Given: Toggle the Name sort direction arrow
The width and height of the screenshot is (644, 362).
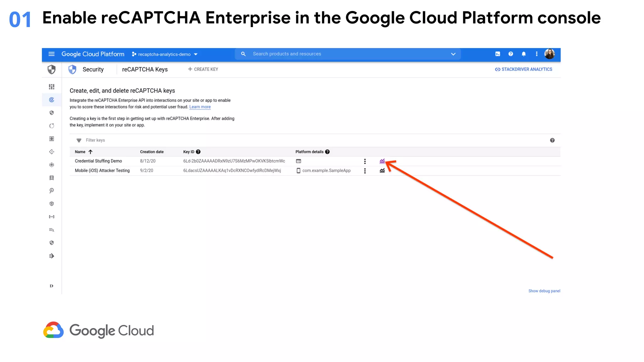Looking at the screenshot, I should click(91, 152).
